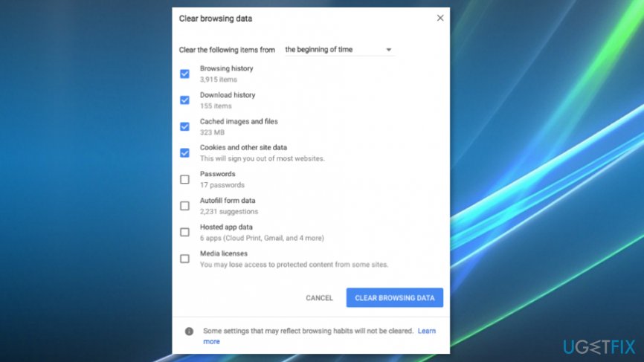
Task: Enable the Passwords checkbox
Action: click(184, 179)
